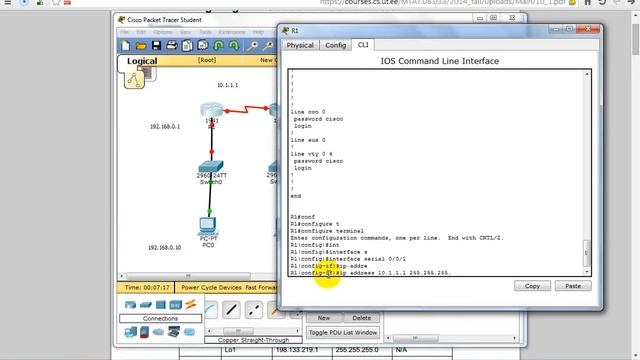Screen dimensions: 640x360
Task: Click Toggle PDU List Window button
Action: 343,333
